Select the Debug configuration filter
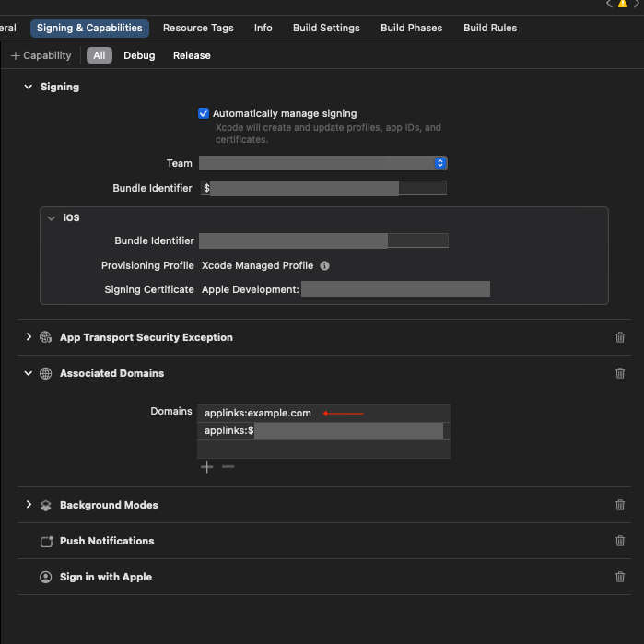644x644 pixels. tap(139, 55)
